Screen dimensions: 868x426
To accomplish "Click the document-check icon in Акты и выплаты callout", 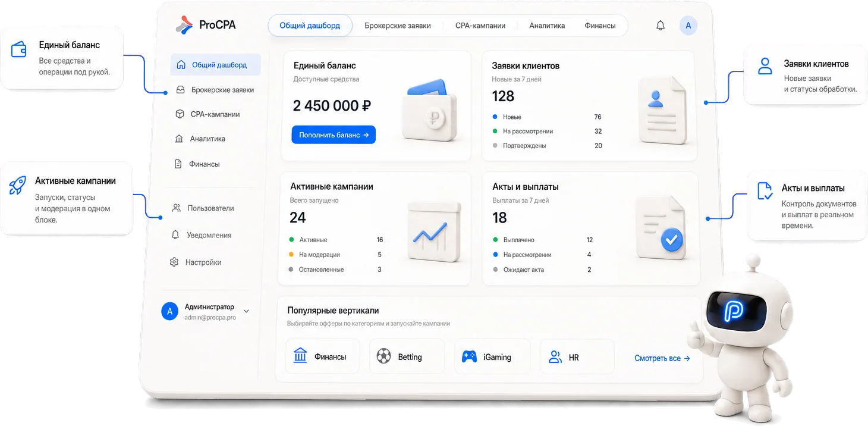I will pos(765,191).
